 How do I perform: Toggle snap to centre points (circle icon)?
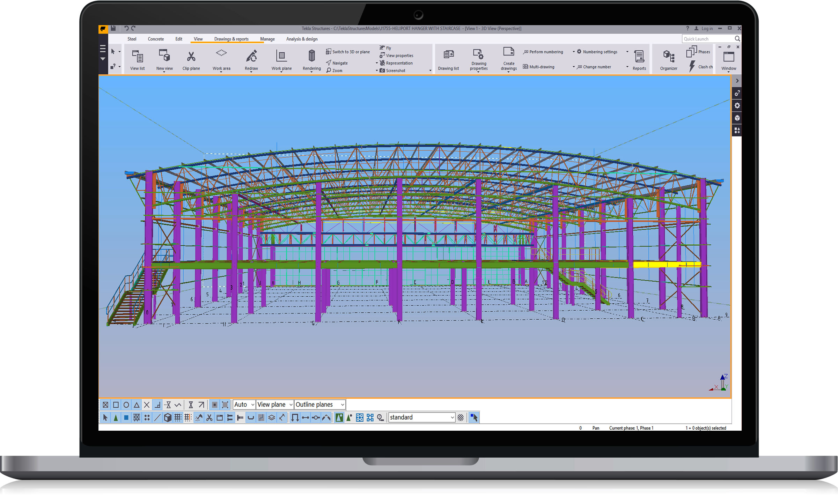[x=126, y=405]
